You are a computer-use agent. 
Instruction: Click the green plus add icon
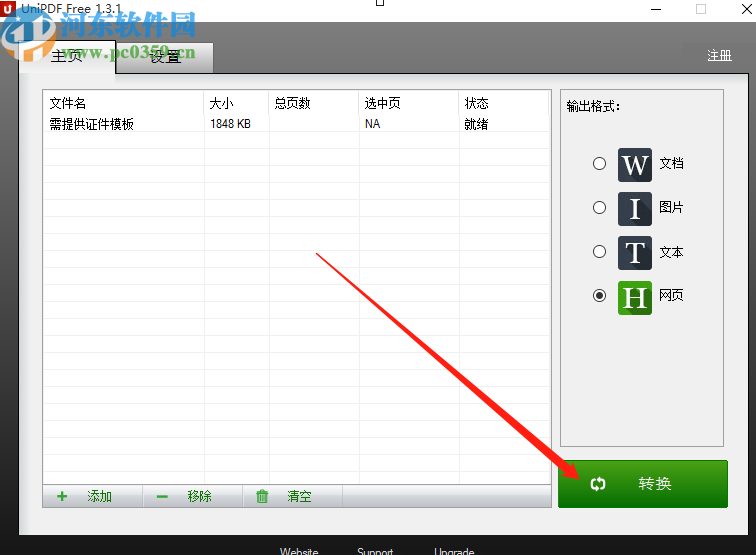click(62, 496)
